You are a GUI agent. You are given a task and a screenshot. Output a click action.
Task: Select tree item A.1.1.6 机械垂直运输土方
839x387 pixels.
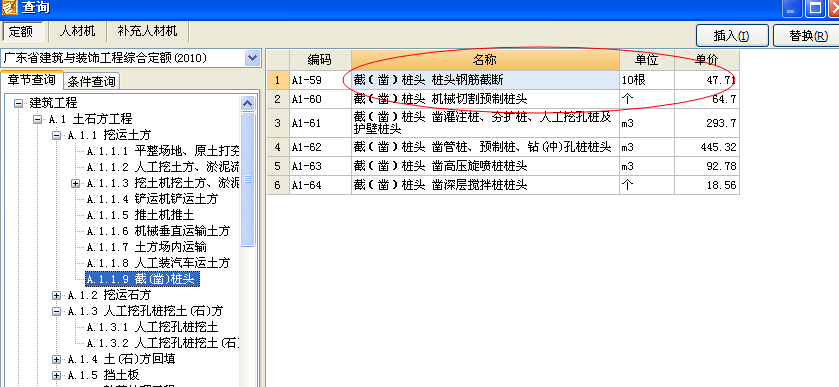click(x=158, y=231)
